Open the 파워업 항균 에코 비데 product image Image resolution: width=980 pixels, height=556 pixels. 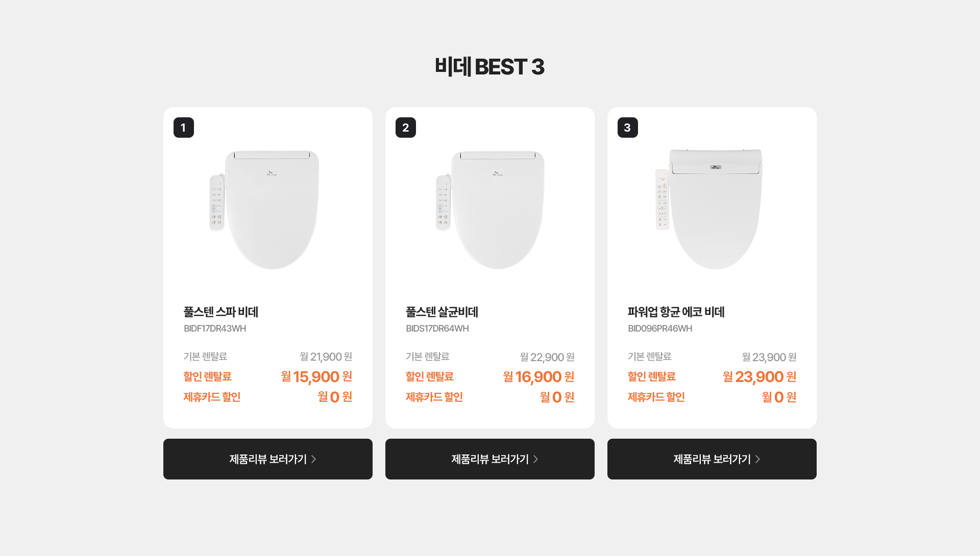pos(709,209)
